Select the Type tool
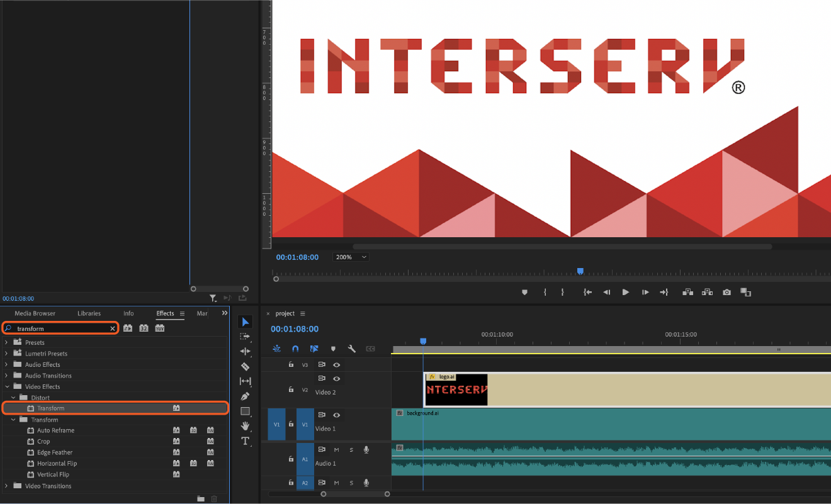The height and width of the screenshot is (504, 831). pos(246,441)
